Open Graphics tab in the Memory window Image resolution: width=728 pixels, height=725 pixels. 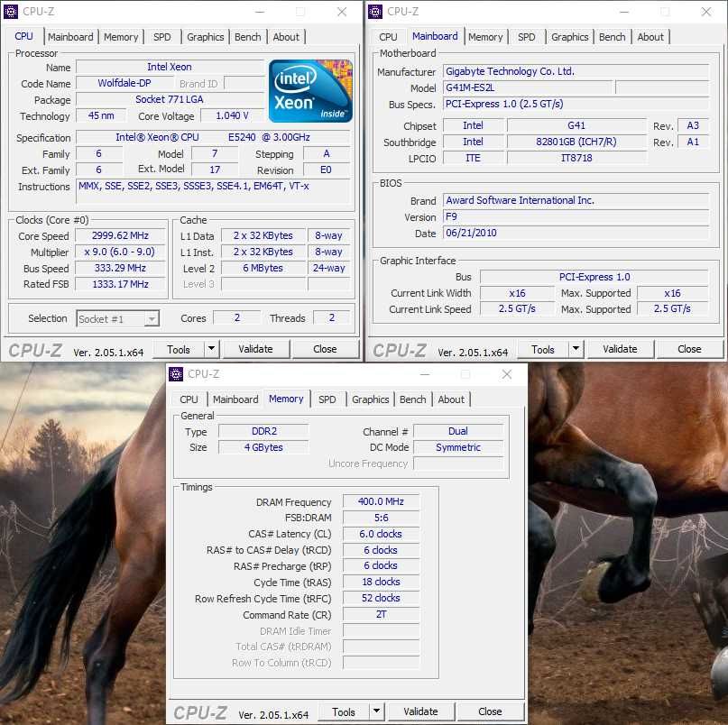tap(371, 399)
